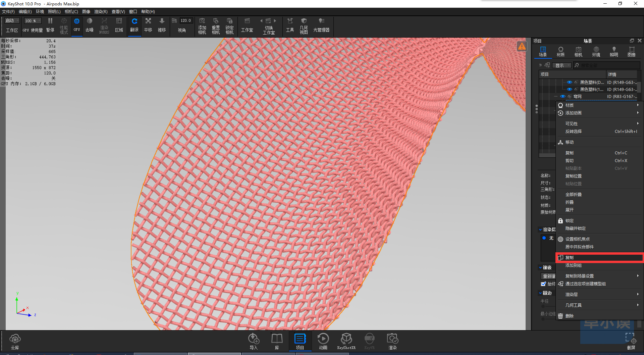Open the 编辑(E) menu
Screen dimensions: 644x355
pyautogui.click(x=25, y=12)
